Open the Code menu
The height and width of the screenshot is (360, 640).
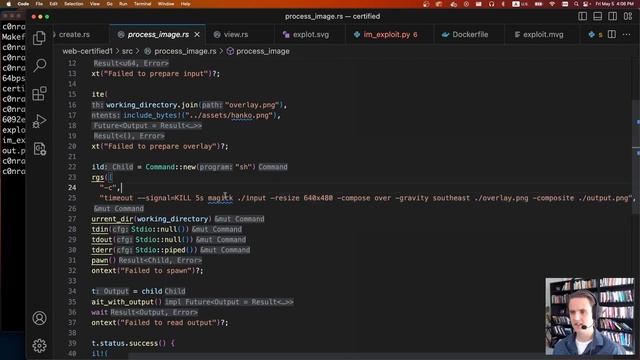pyautogui.click(x=23, y=4)
